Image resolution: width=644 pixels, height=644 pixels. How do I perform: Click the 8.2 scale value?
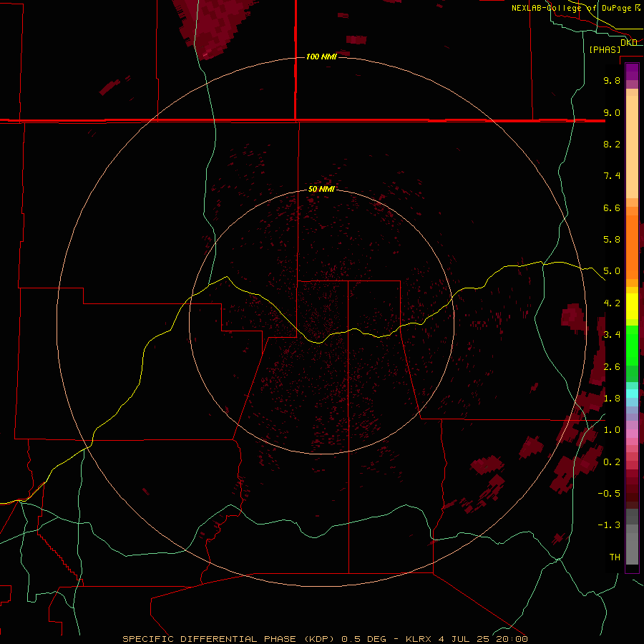click(612, 144)
